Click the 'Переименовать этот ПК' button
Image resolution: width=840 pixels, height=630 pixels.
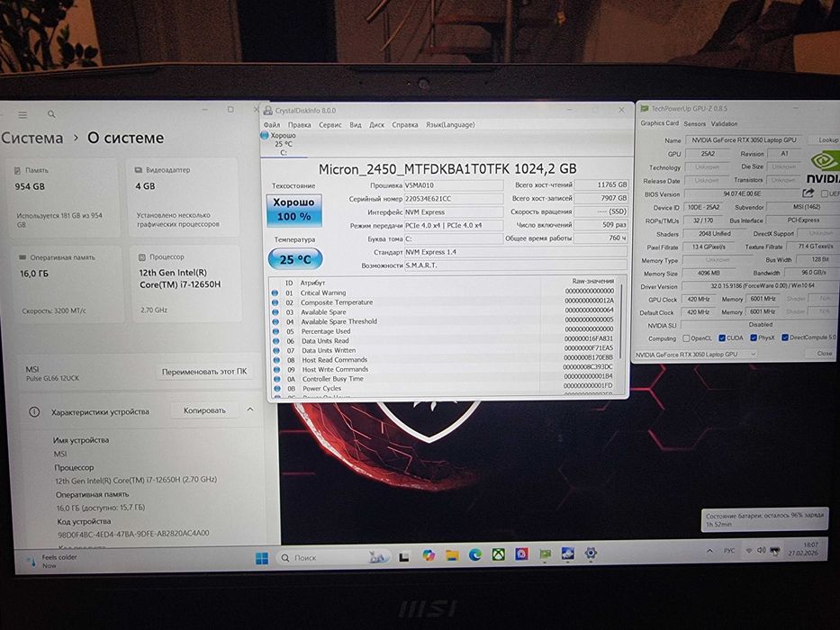pyautogui.click(x=204, y=372)
